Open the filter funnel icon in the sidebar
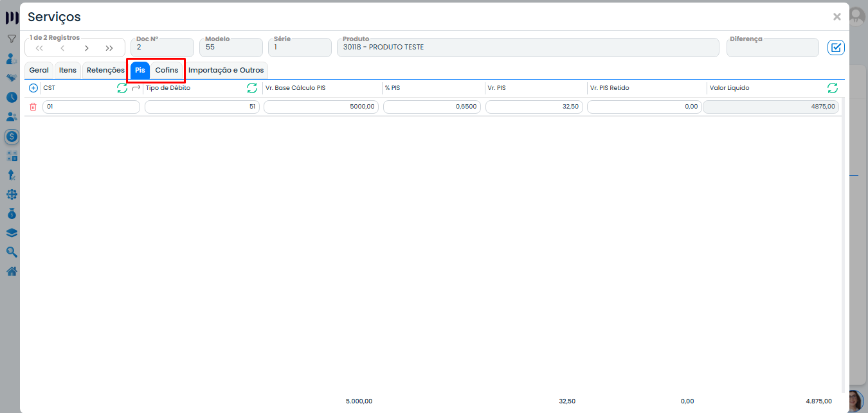 coord(12,39)
